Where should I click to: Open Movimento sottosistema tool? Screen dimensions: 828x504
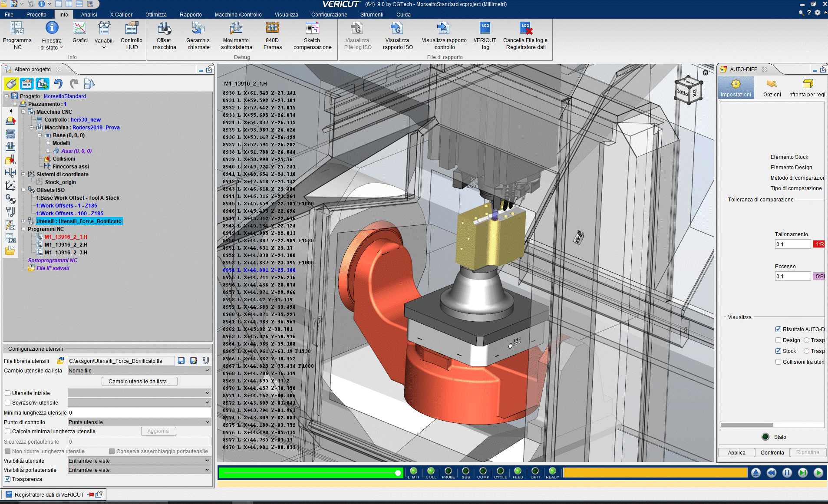(x=236, y=36)
